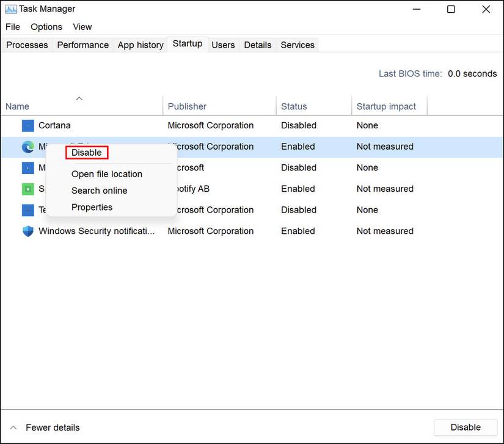
Task: Click the Microsoft OneDrive entry icon
Action: point(27,167)
